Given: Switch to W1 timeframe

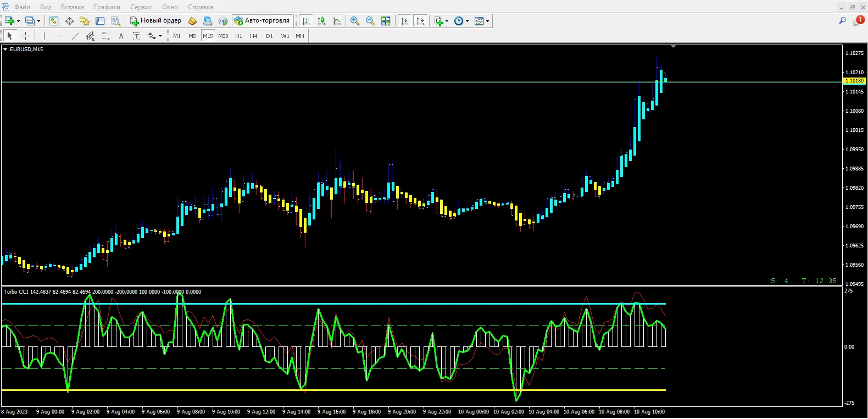Looking at the screenshot, I should coord(285,36).
